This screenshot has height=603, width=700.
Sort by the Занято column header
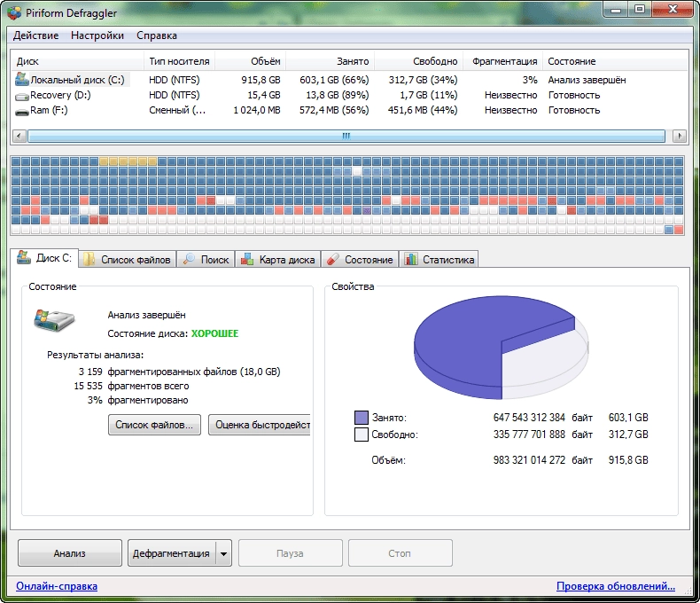331,61
